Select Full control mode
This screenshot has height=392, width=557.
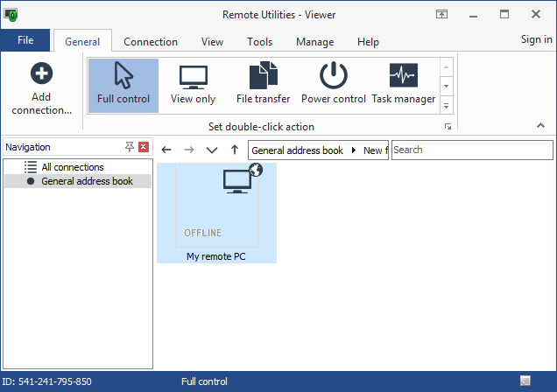pyautogui.click(x=123, y=85)
